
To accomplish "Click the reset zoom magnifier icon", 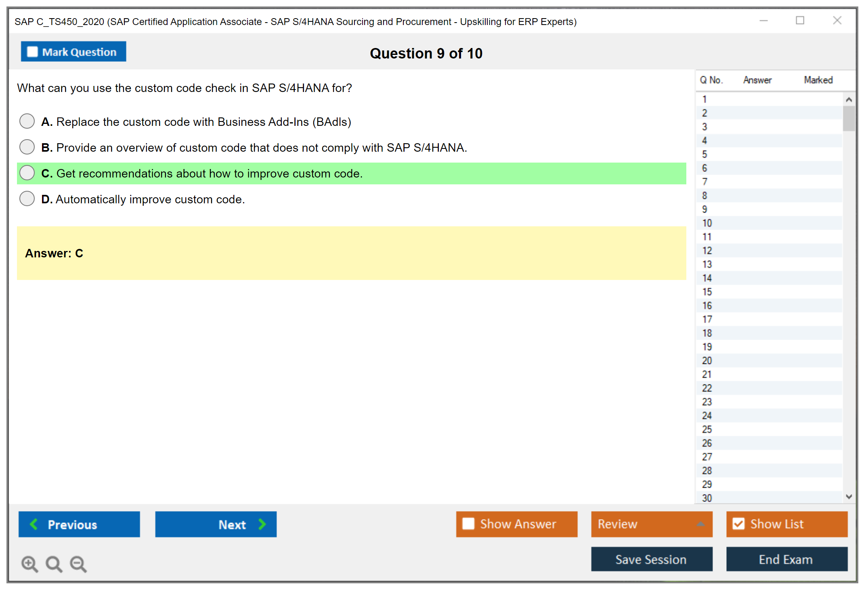I will tap(54, 564).
